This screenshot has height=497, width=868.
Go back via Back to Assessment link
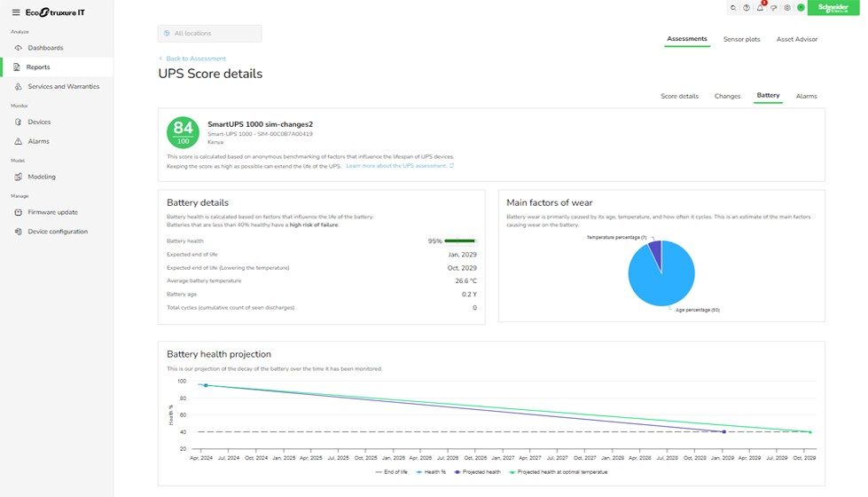(195, 59)
